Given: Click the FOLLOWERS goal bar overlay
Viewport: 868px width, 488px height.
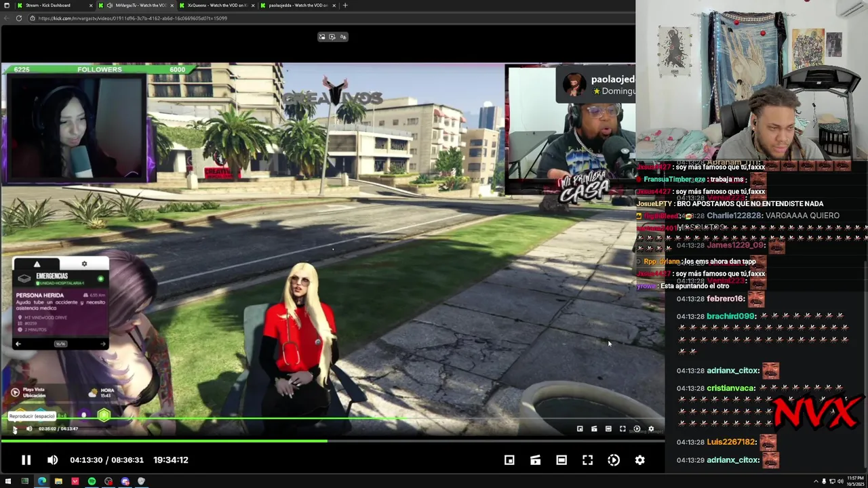Looking at the screenshot, I should pos(98,69).
